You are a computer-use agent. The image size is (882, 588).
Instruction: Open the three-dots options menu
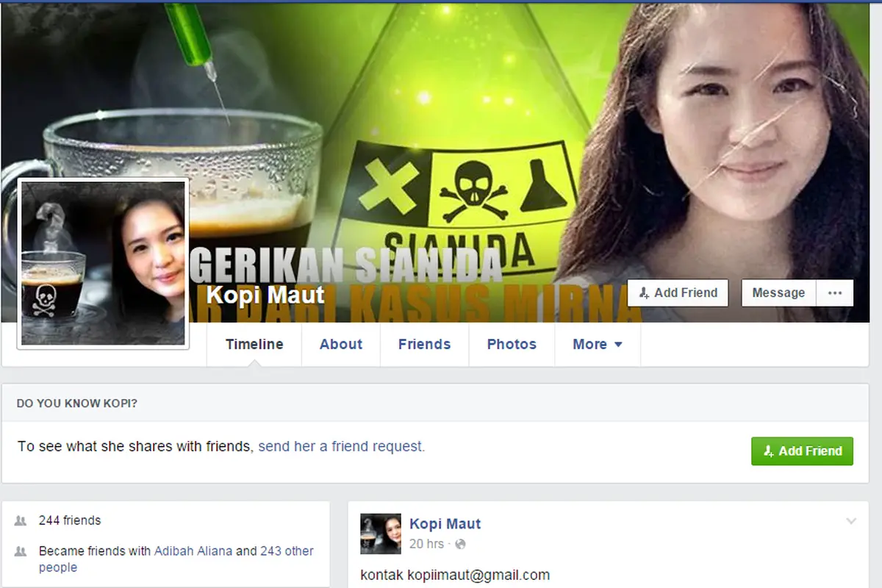click(835, 293)
